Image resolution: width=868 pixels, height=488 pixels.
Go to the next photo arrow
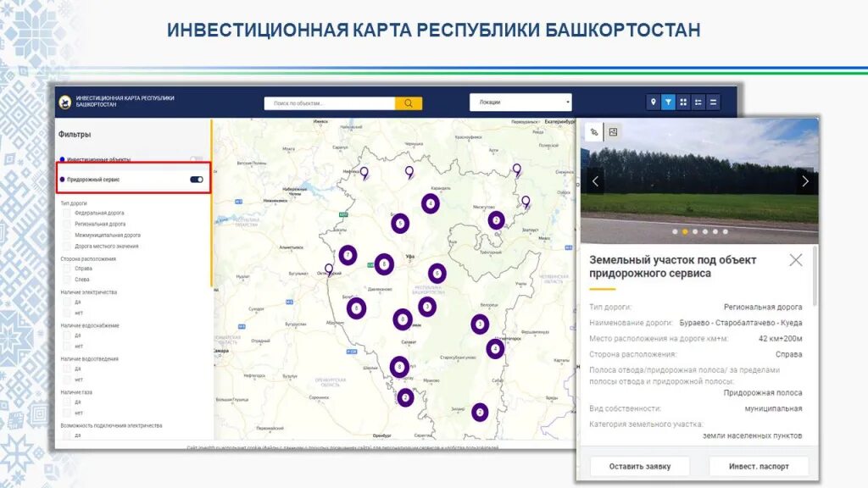805,181
